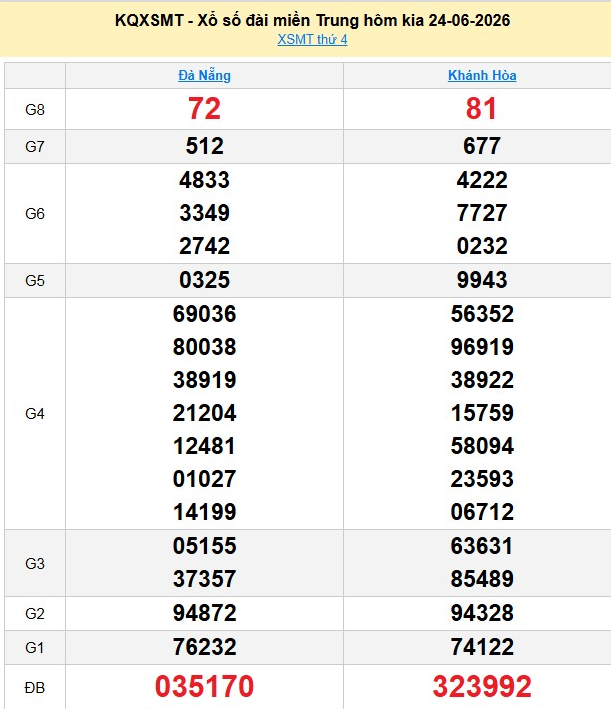
Task: Click G4 number 96919
Action: coord(482,347)
